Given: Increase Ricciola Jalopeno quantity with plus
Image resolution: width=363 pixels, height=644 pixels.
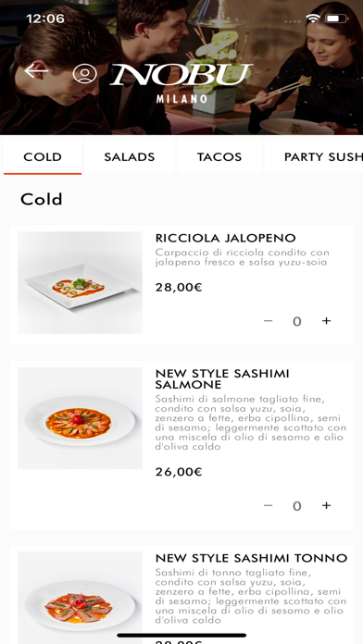Looking at the screenshot, I should pyautogui.click(x=326, y=321).
